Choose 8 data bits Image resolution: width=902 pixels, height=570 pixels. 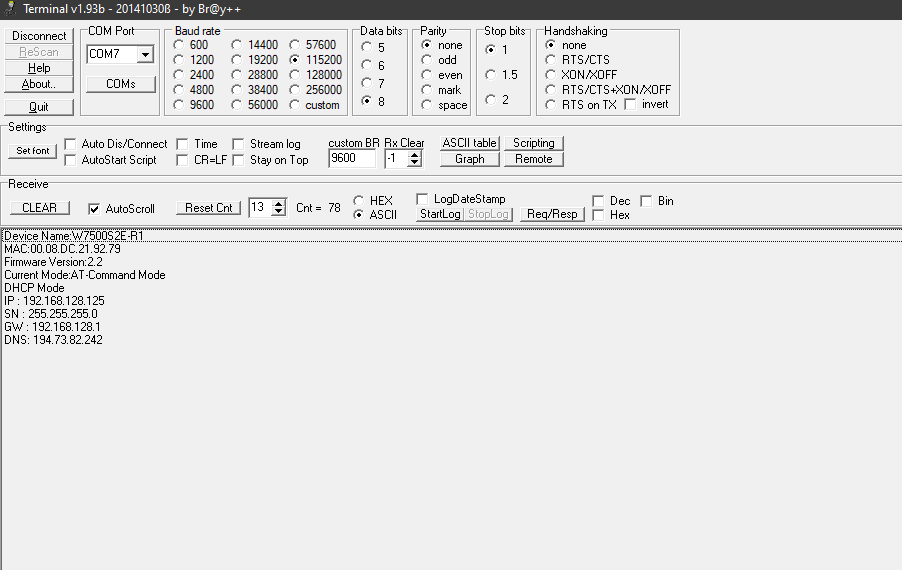366,101
